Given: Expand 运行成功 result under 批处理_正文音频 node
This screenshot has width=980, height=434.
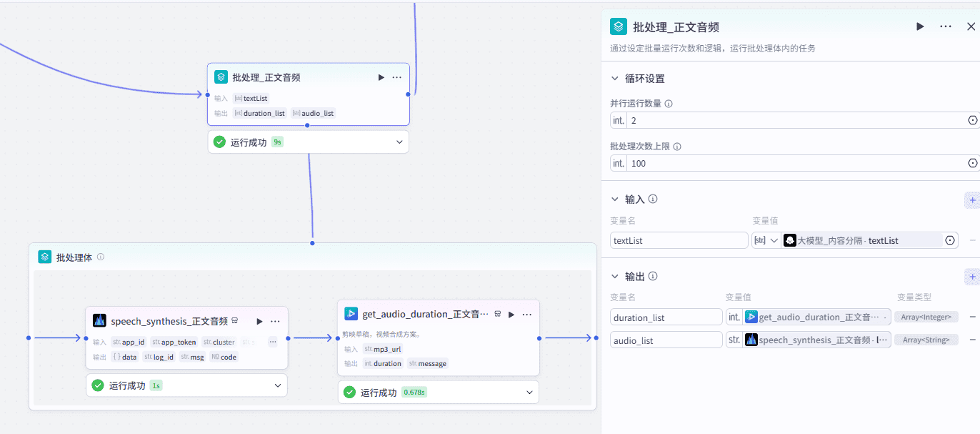Looking at the screenshot, I should pyautogui.click(x=399, y=142).
